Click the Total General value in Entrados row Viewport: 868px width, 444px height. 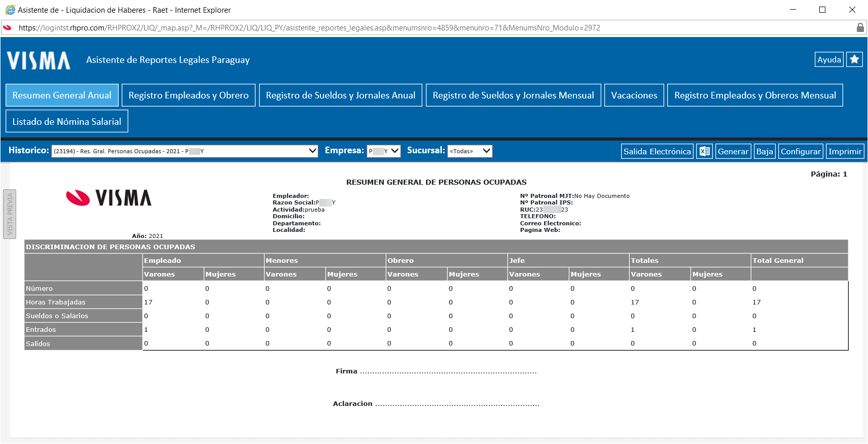754,329
